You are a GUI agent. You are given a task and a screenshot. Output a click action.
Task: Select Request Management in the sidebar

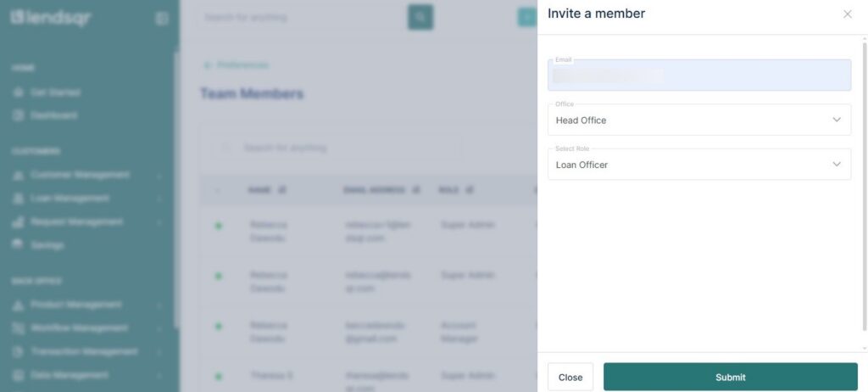tap(77, 221)
